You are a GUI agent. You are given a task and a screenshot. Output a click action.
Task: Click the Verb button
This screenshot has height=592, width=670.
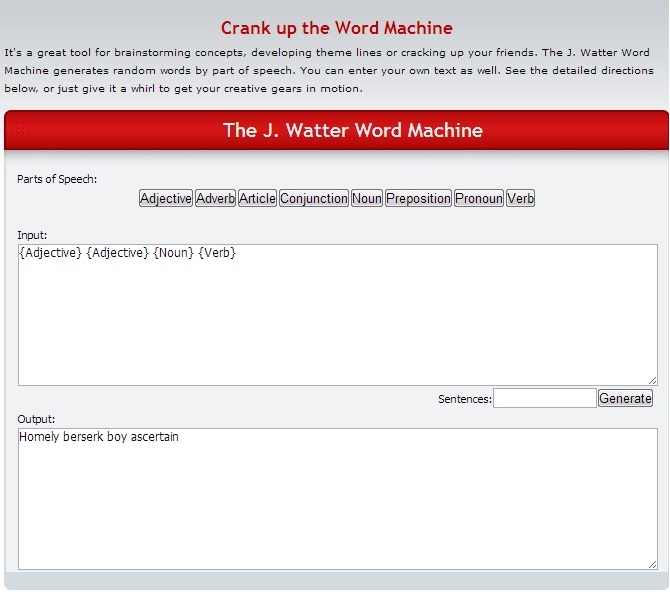(520, 198)
